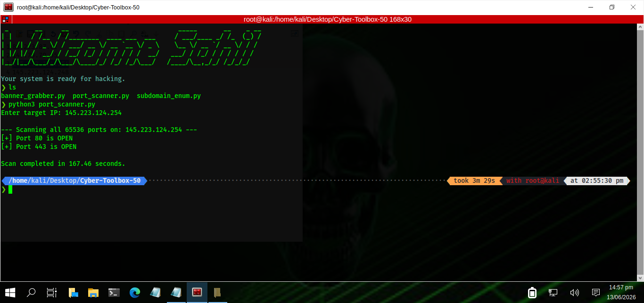Open the terminal prompt icon in taskbar
The width and height of the screenshot is (644, 303).
[x=114, y=293]
